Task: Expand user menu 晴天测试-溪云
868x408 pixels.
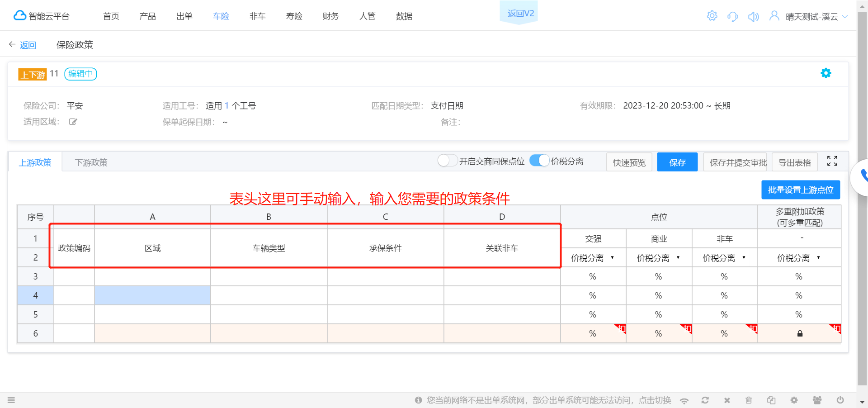Action: click(816, 17)
